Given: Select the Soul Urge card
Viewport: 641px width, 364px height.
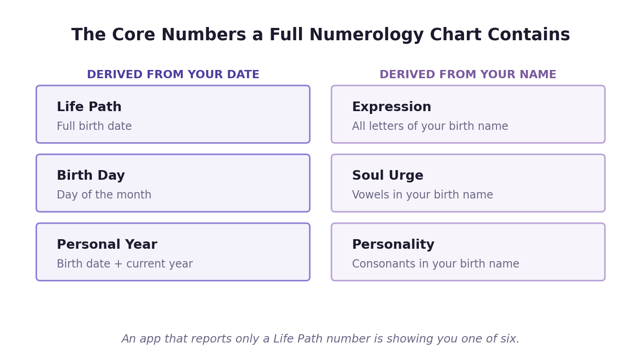Looking at the screenshot, I should point(468,183).
